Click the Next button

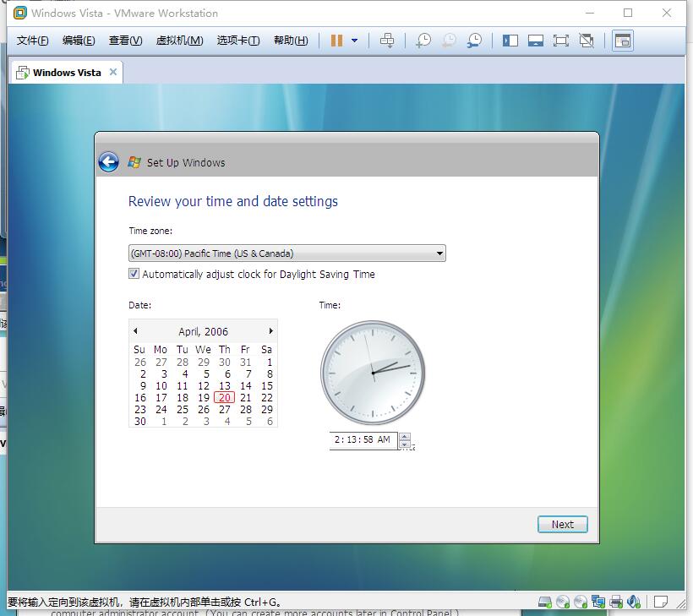(x=563, y=524)
